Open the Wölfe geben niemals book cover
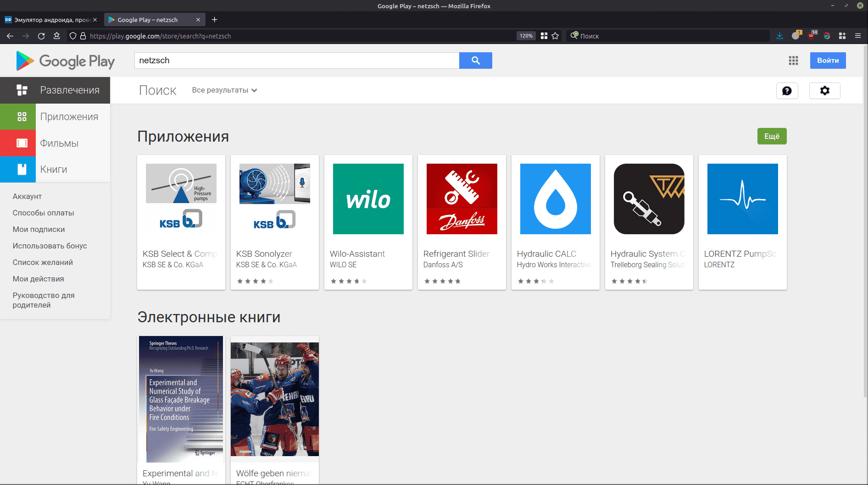The image size is (868, 485). pyautogui.click(x=275, y=399)
